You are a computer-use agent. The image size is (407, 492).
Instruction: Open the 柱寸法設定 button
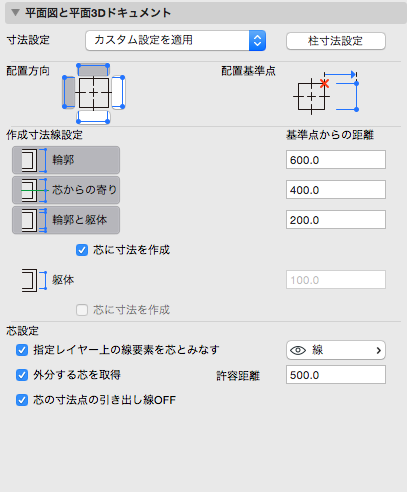tap(336, 41)
